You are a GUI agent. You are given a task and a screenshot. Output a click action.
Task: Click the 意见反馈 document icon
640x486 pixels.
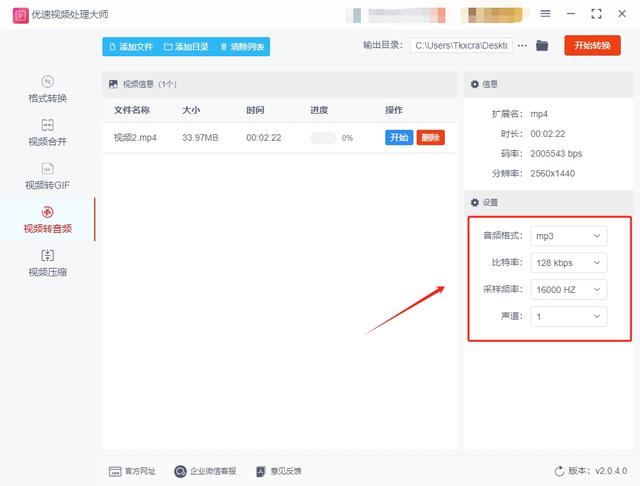pyautogui.click(x=260, y=471)
